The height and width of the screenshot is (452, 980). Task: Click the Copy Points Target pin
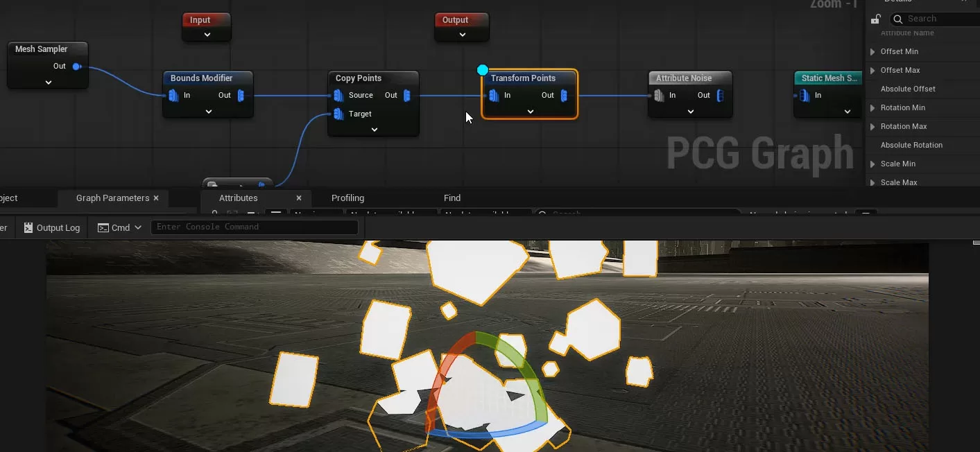coord(338,114)
